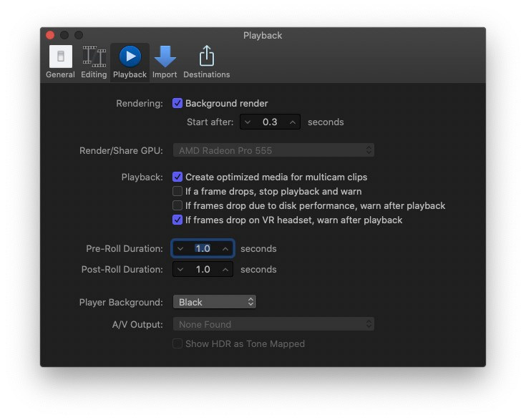Click the 'A/V Output:' label
The image size is (526, 420).
137,324
